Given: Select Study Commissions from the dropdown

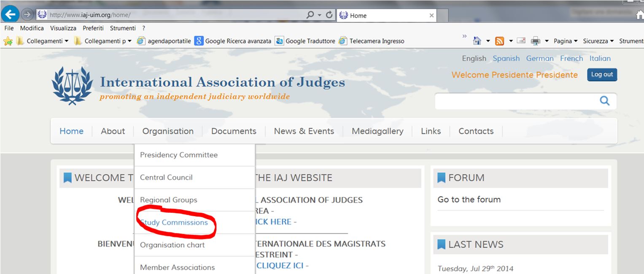Looking at the screenshot, I should [194, 222].
